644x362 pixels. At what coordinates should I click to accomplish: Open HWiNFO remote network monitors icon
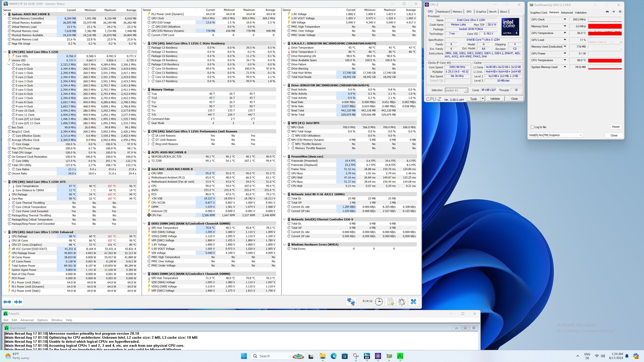click(x=351, y=301)
